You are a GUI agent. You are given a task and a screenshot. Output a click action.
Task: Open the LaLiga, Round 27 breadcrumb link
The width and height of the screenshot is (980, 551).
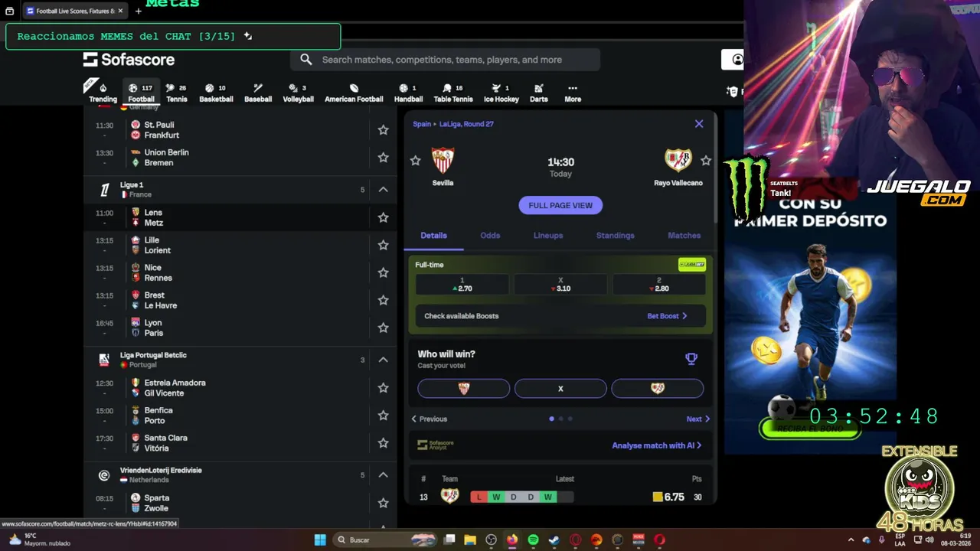[x=466, y=124]
